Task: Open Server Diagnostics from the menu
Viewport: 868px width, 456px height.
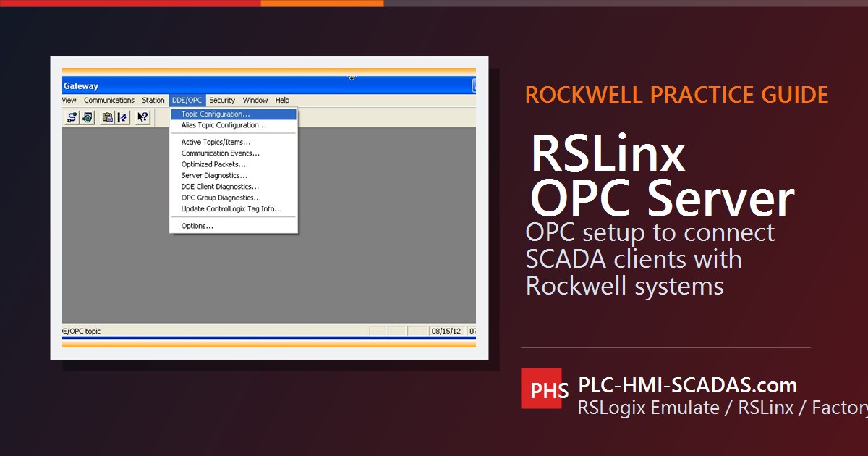Action: [234, 176]
